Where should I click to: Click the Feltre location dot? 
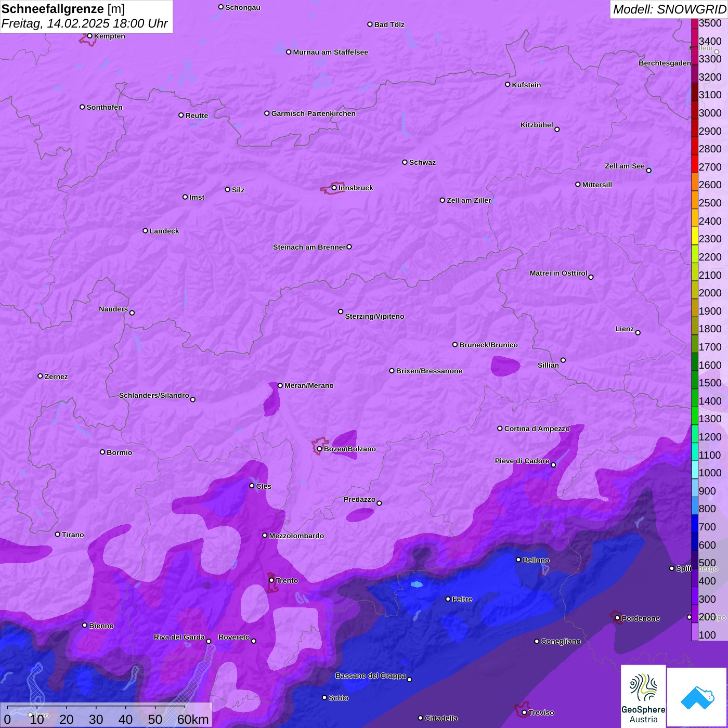(x=448, y=599)
